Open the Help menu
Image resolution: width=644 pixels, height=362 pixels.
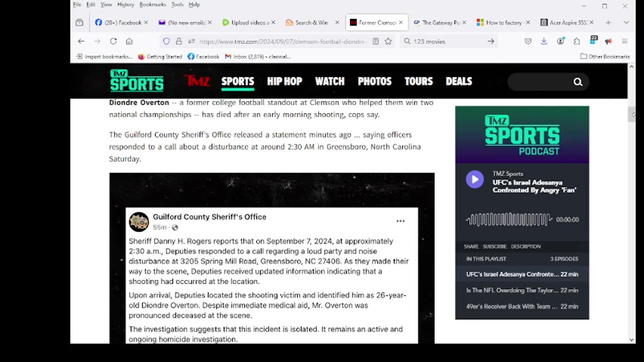tap(194, 5)
